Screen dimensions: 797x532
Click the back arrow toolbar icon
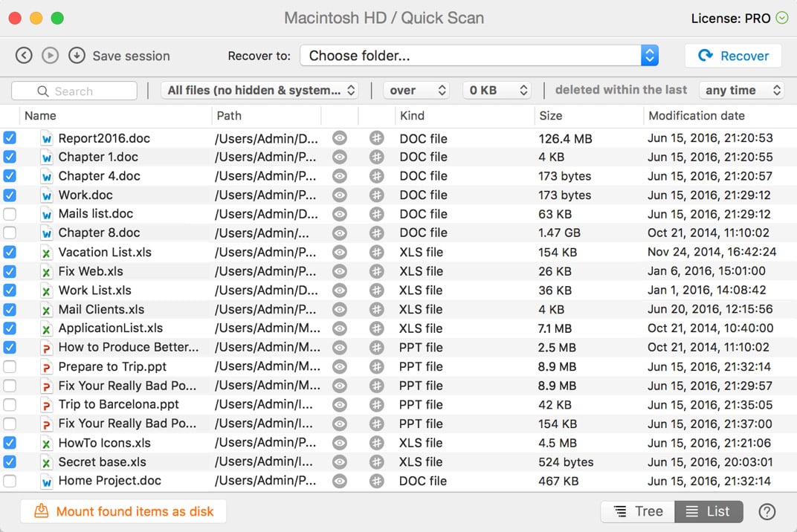pos(24,56)
